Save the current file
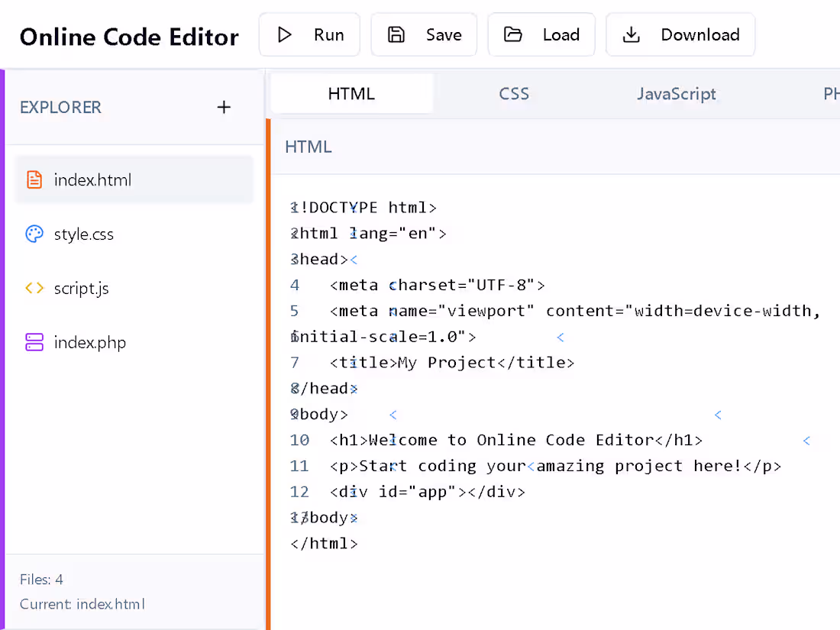Viewport: 840px width, 630px height. pos(424,34)
